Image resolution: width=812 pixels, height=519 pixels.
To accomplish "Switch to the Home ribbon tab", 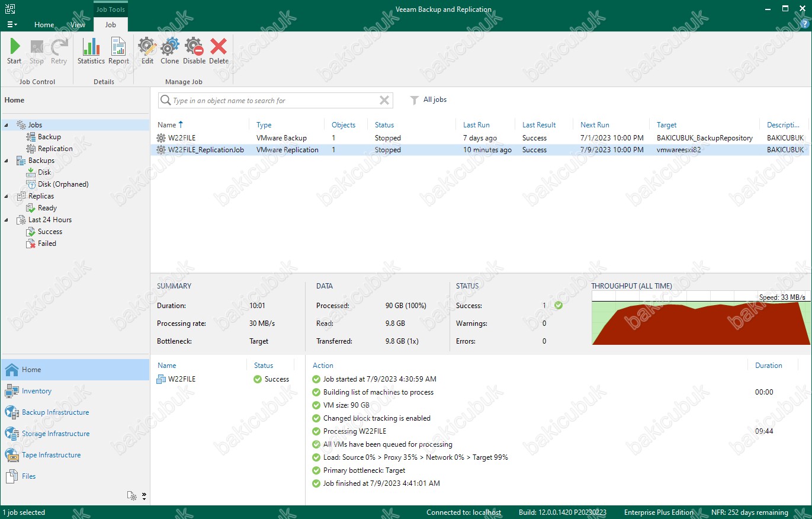I will click(x=44, y=25).
